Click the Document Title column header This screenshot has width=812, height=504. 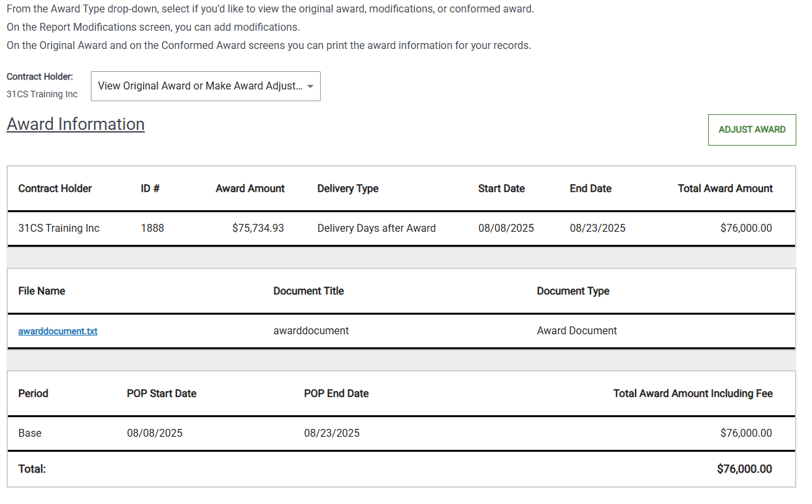click(308, 291)
